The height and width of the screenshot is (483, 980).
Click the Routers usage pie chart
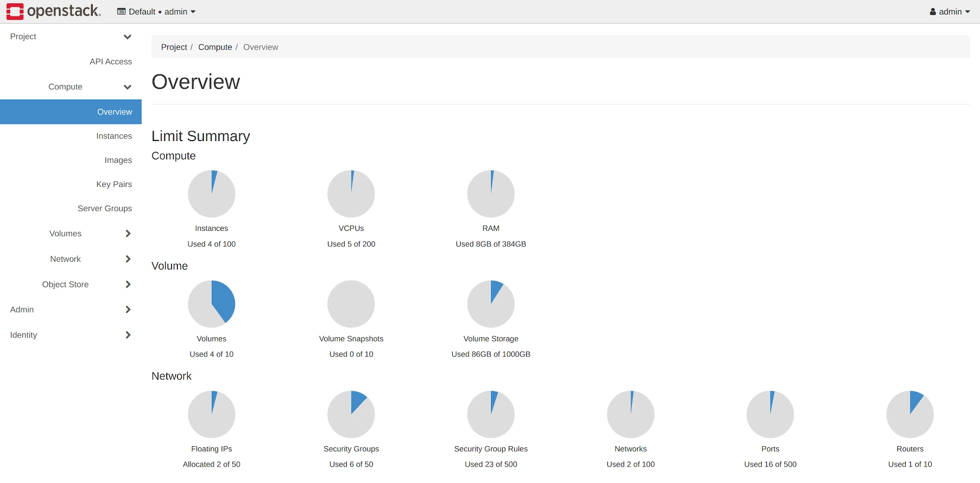point(909,414)
